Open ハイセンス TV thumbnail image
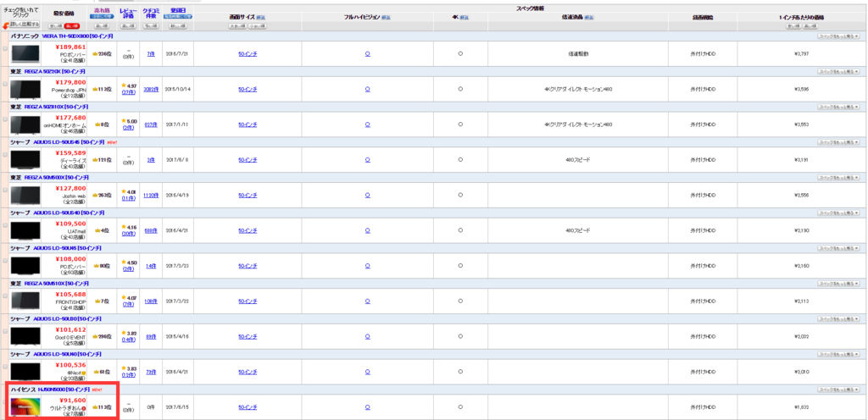Image resolution: width=868 pixels, height=420 pixels. [25, 407]
